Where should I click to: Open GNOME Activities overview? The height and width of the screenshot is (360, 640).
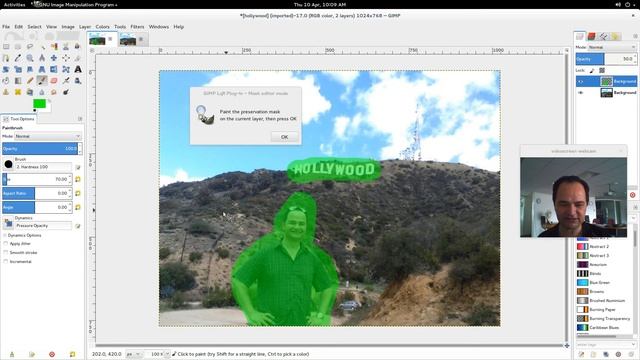14,4
